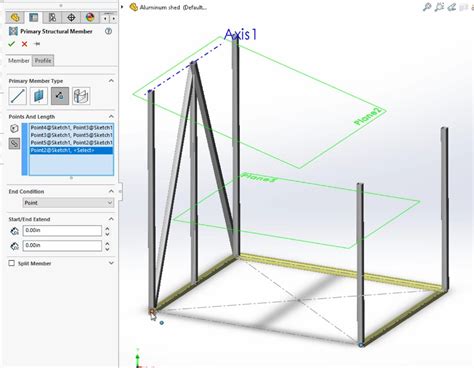Click the point selection icon beside list

14,128
